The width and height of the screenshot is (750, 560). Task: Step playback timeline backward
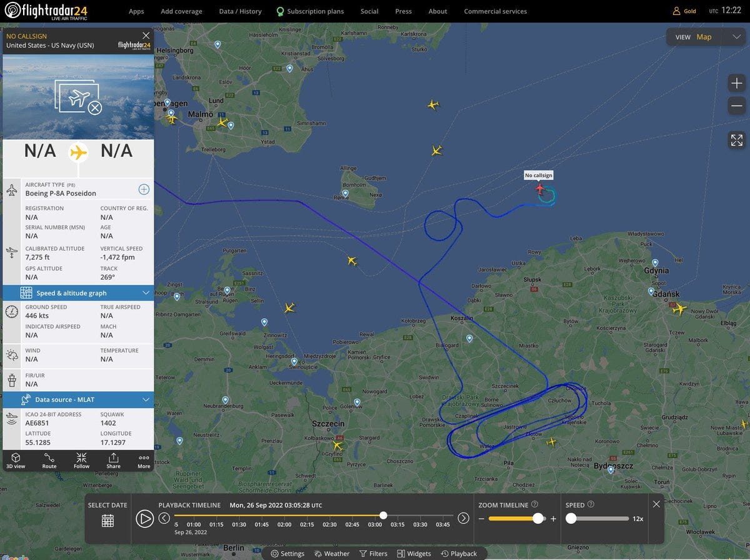pyautogui.click(x=164, y=517)
